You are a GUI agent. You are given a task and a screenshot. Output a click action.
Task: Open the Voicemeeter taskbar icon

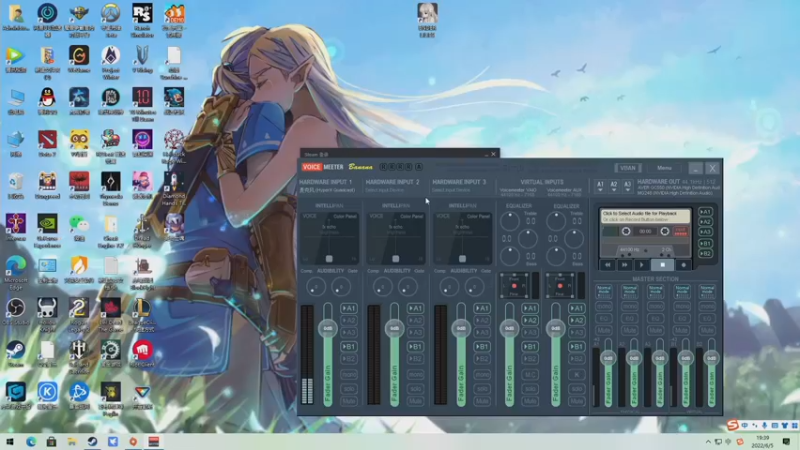[x=154, y=441]
